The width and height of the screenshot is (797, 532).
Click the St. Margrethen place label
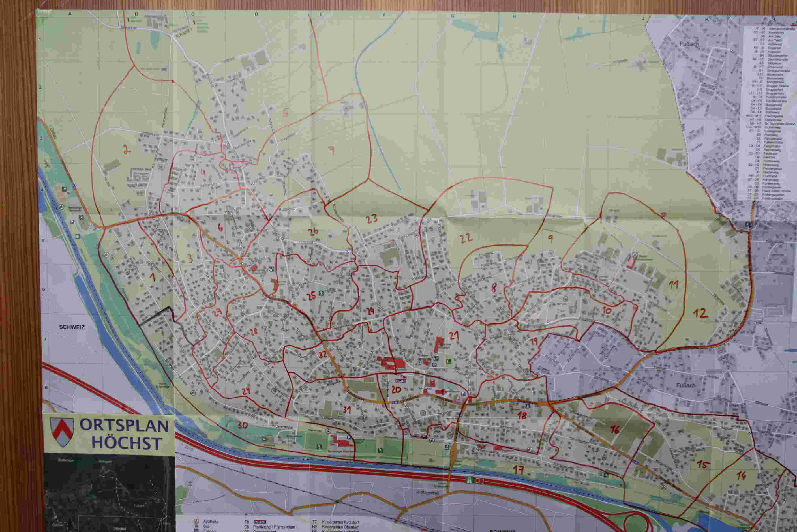(x=427, y=493)
